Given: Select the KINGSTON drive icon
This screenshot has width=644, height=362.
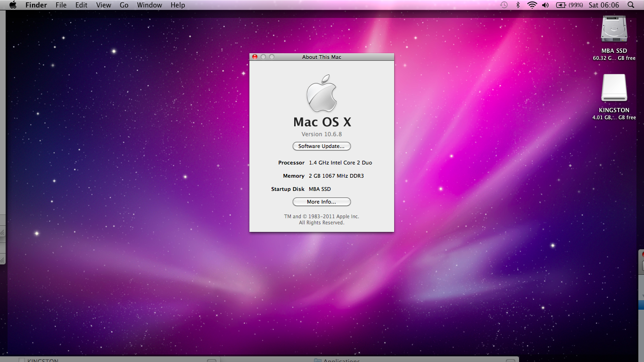Looking at the screenshot, I should coord(614,88).
